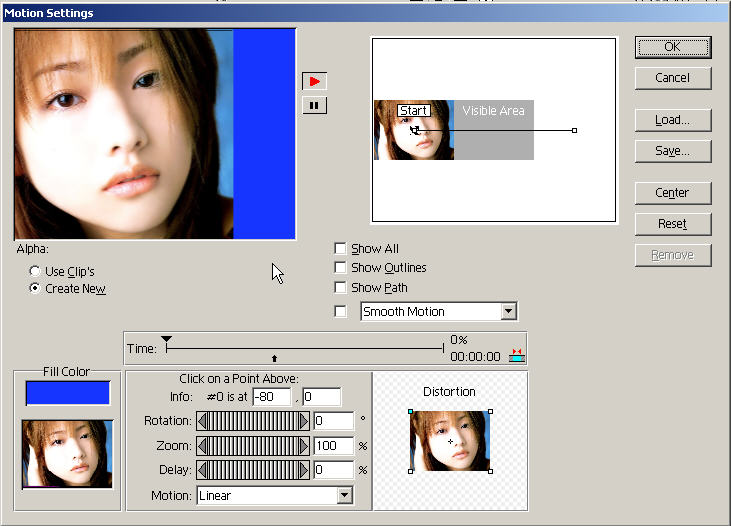
Task: Click the red-arrows time display toggle icon
Action: click(x=517, y=355)
